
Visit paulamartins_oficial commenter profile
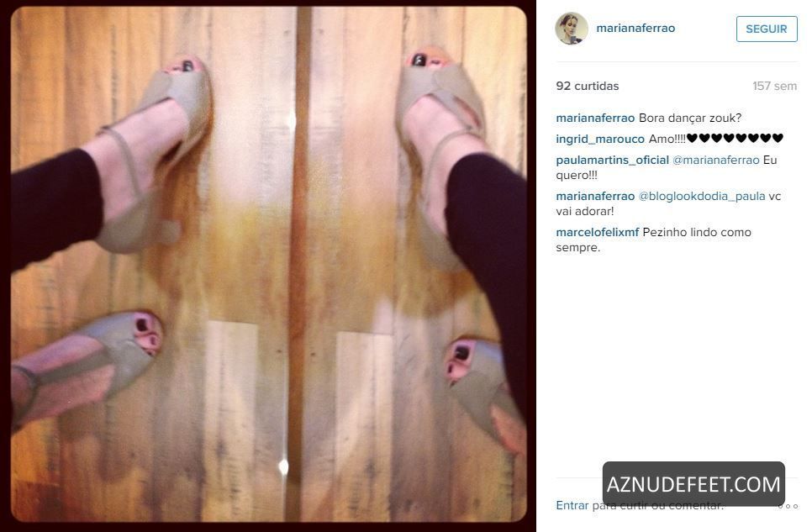click(612, 160)
